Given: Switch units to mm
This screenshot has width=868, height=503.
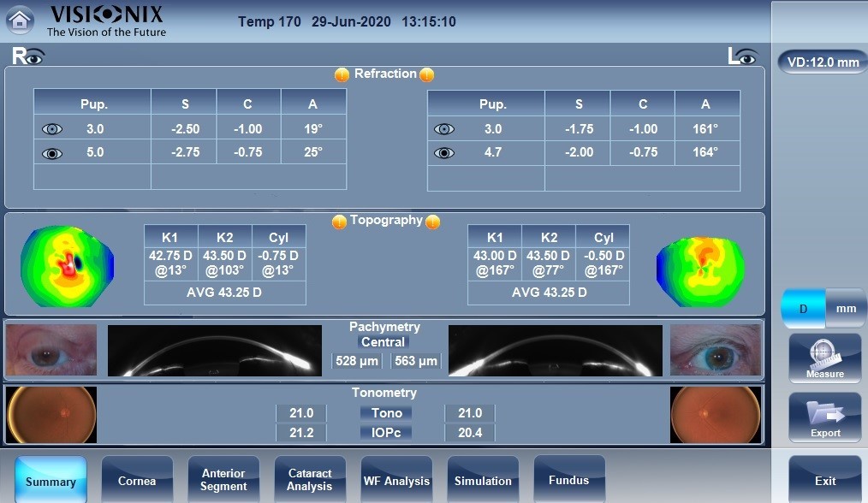Looking at the screenshot, I should (x=846, y=309).
